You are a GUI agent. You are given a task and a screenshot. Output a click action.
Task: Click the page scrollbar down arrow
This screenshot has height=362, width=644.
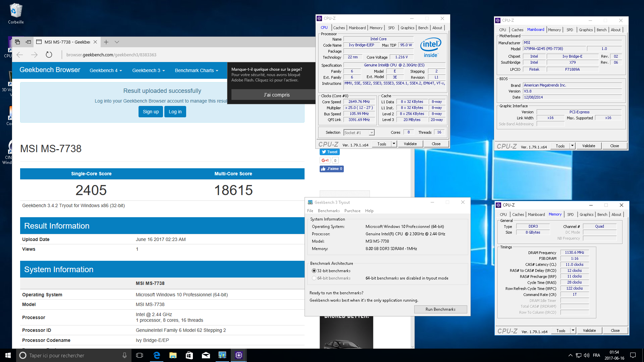[413, 347]
